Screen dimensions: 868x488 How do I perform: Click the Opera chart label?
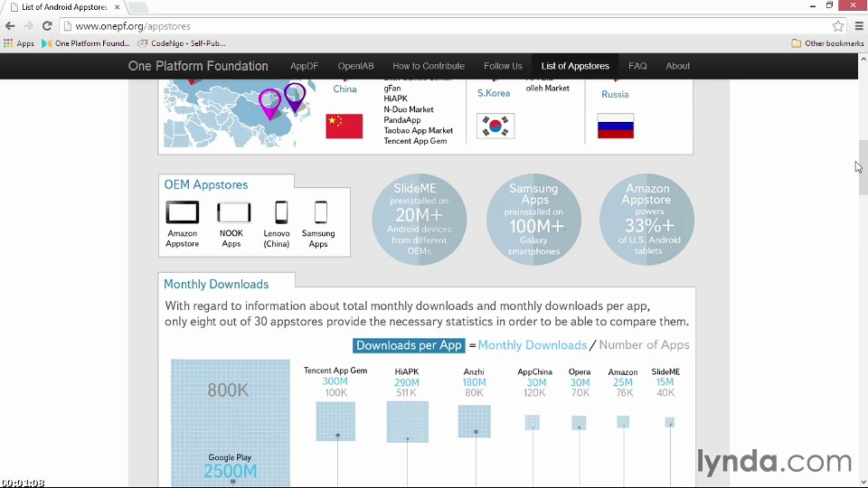tap(580, 371)
